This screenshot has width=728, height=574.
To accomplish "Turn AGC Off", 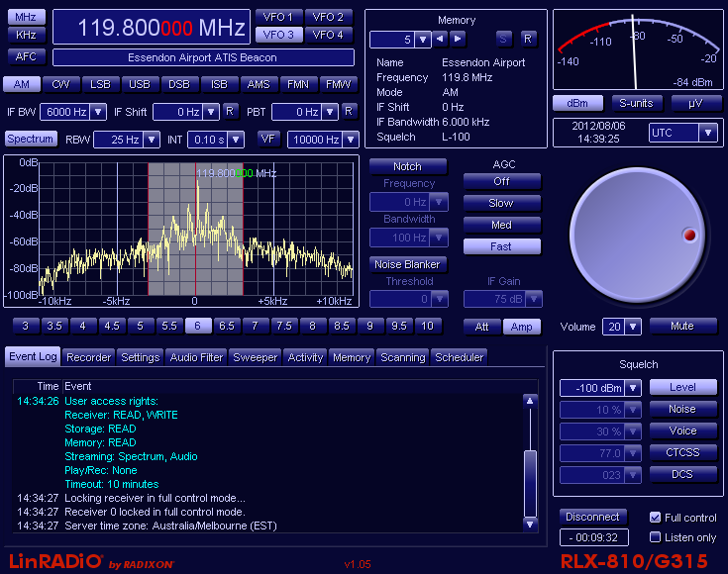I will 501,181.
